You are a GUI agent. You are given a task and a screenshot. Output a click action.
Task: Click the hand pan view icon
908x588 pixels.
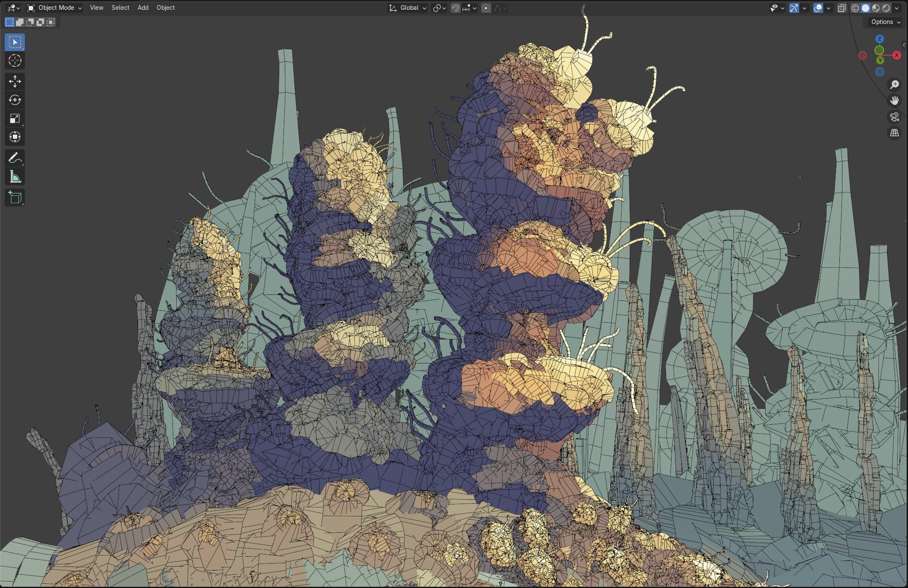tap(894, 101)
